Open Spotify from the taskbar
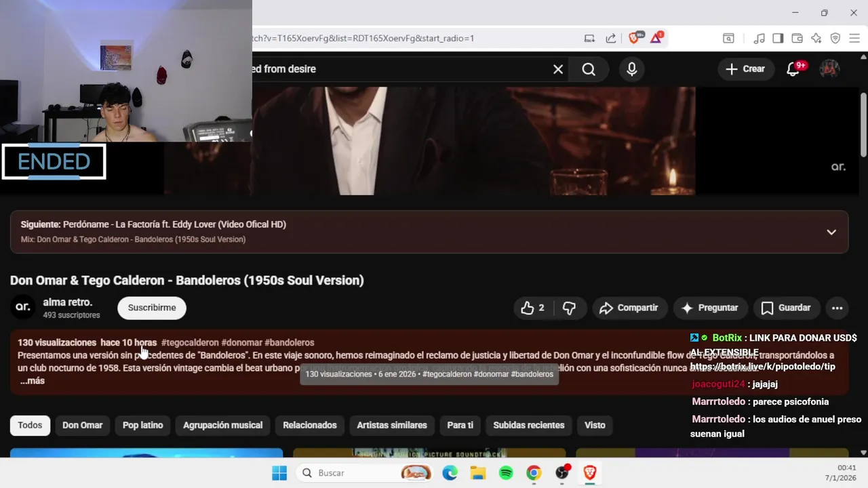 point(506,473)
